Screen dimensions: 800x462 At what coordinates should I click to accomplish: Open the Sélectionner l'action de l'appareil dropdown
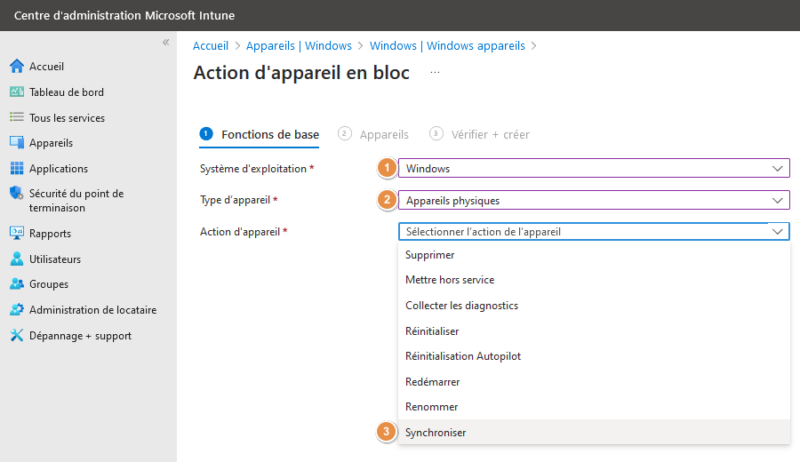[593, 231]
